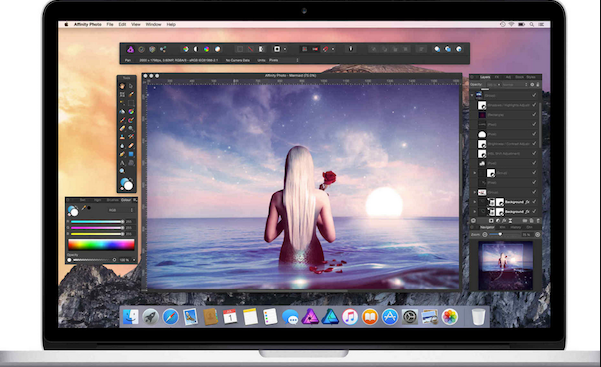The height and width of the screenshot is (367, 601).
Task: Hide the first Background layer via checkmark
Action: [x=534, y=202]
